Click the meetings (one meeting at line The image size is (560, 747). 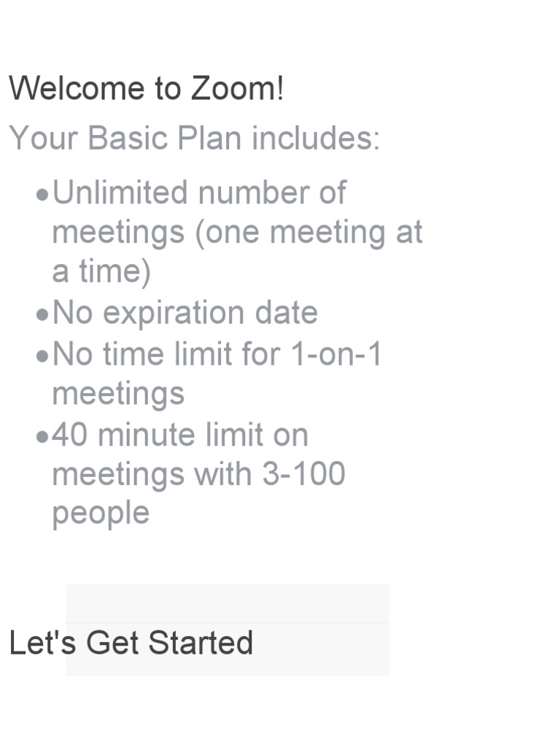click(237, 233)
